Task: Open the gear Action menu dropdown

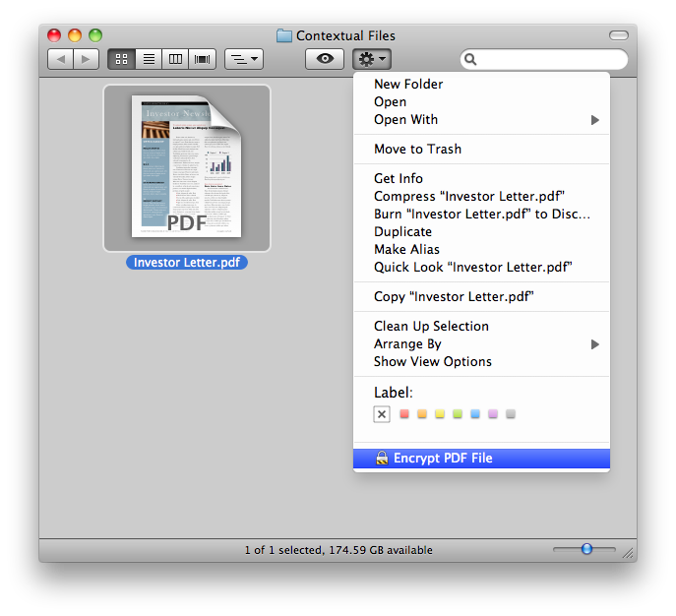Action: click(x=373, y=59)
